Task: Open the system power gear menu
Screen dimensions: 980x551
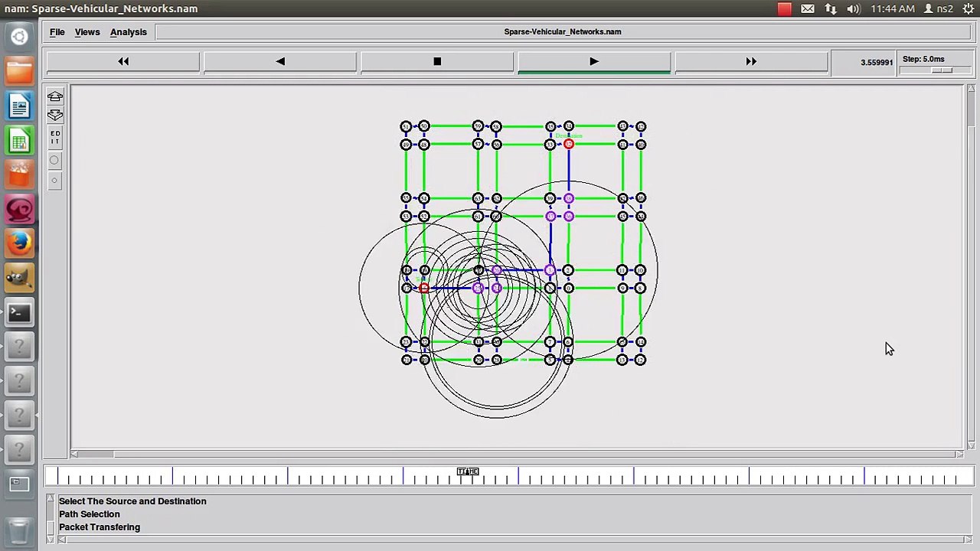Action: (x=968, y=9)
